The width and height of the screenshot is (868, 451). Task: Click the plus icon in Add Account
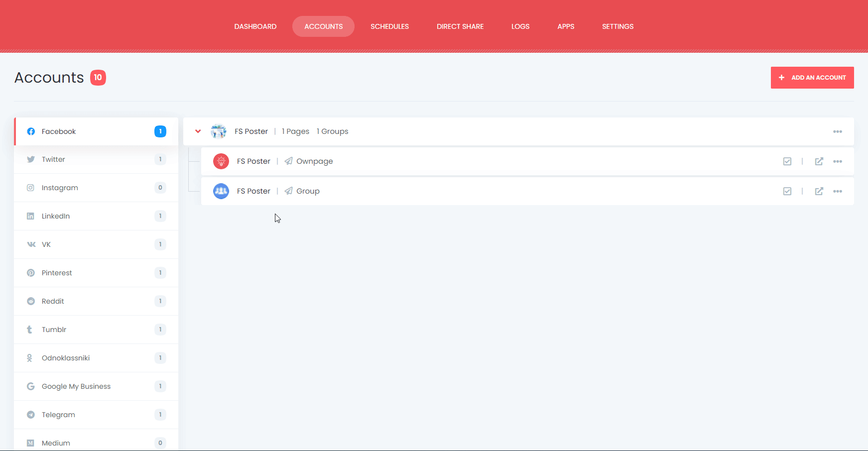click(781, 78)
